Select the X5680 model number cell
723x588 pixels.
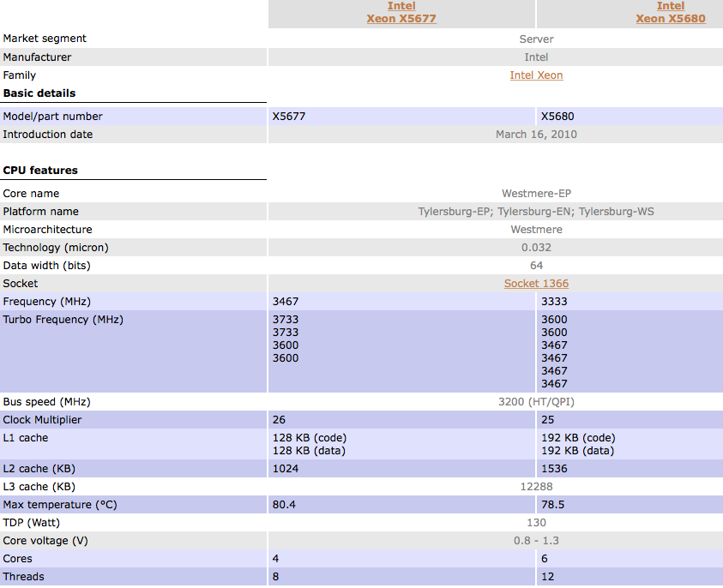[557, 116]
